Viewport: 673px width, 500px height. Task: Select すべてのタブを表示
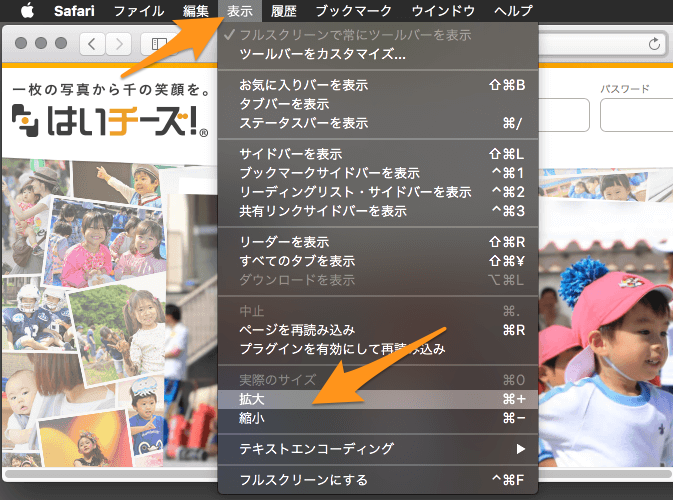tap(378, 261)
